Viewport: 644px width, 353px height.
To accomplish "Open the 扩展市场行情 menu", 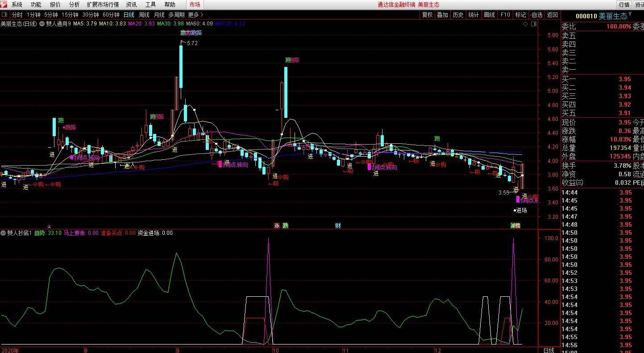I will pos(103,4).
